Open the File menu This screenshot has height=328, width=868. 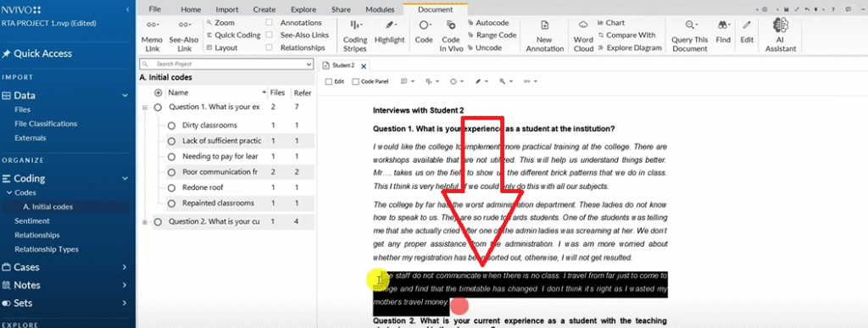point(155,9)
